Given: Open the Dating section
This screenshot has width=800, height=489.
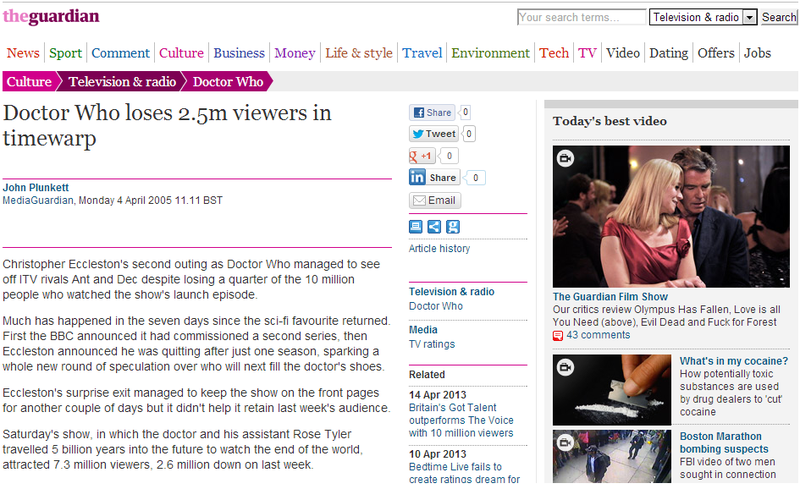Looking at the screenshot, I should coord(668,53).
